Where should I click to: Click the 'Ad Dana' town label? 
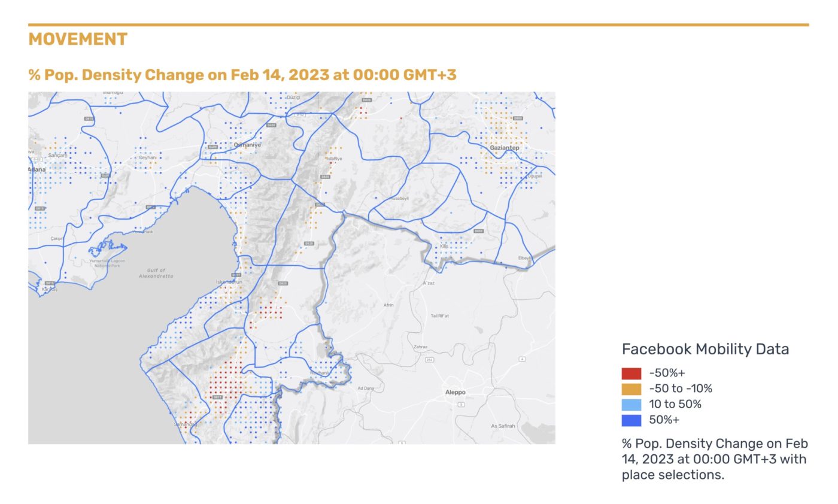(x=365, y=388)
